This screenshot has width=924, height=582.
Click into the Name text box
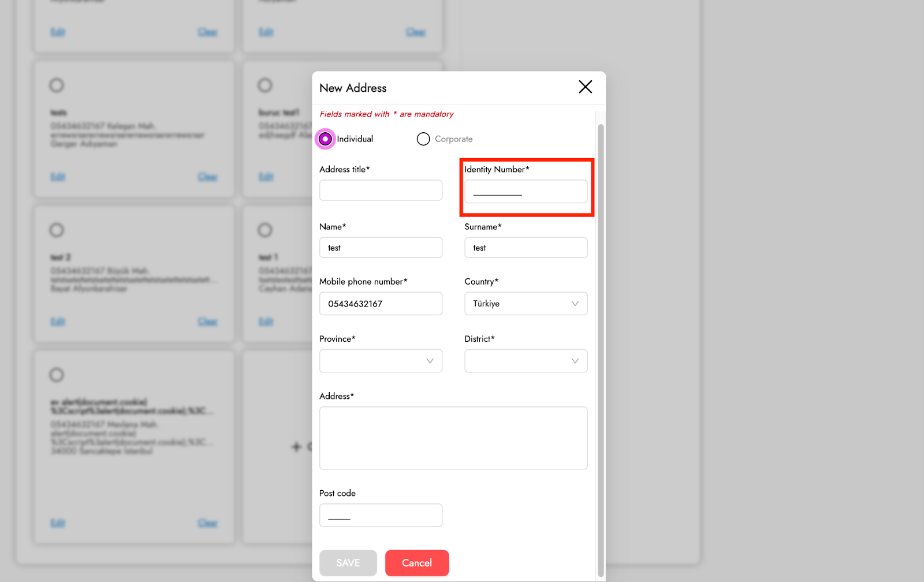381,248
